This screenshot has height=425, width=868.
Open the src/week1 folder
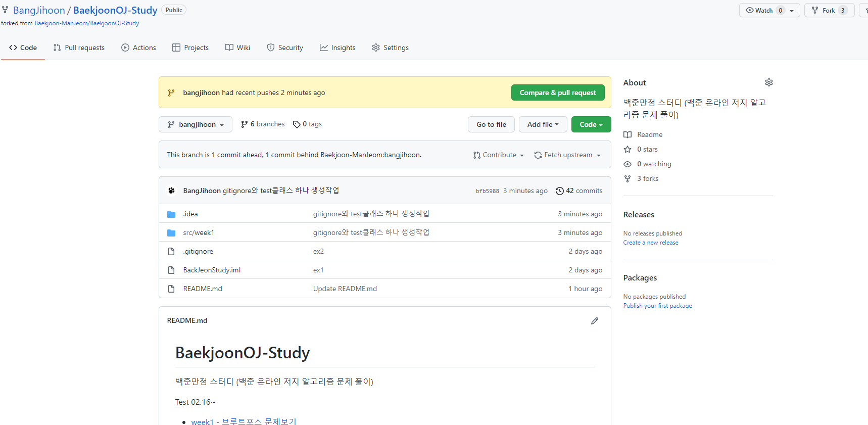coord(199,232)
